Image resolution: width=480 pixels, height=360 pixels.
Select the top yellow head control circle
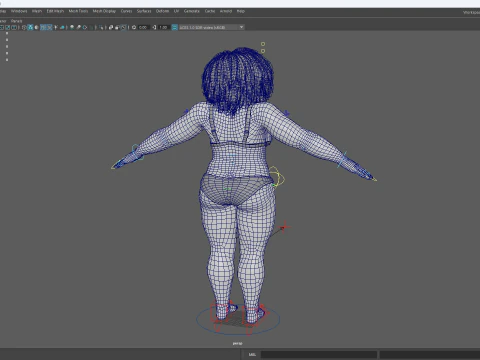(263, 44)
